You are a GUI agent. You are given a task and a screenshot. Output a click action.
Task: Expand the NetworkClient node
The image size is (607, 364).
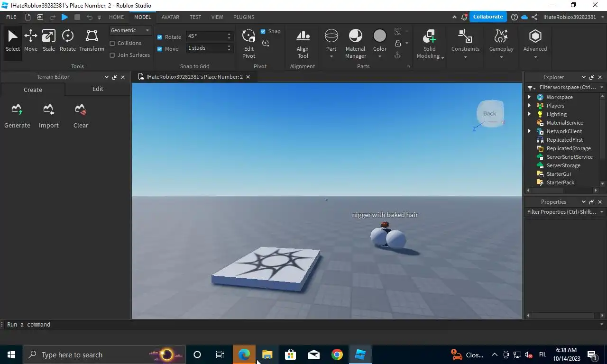click(x=529, y=131)
